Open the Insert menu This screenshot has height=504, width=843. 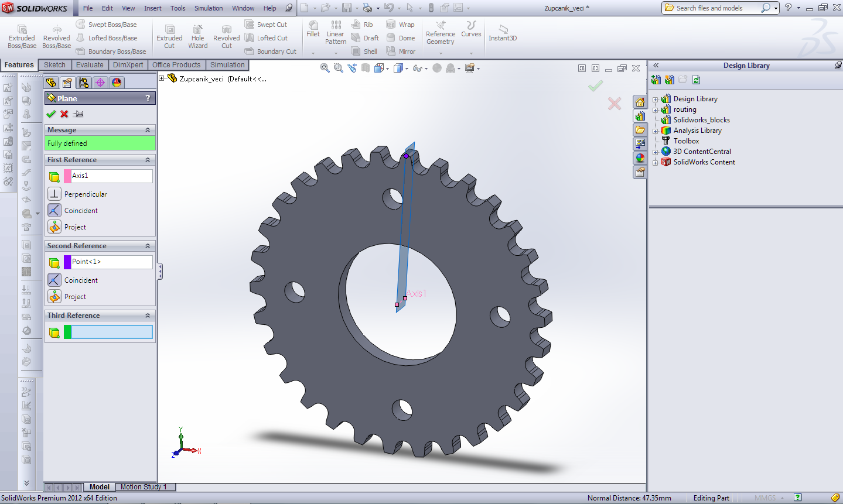pyautogui.click(x=152, y=8)
